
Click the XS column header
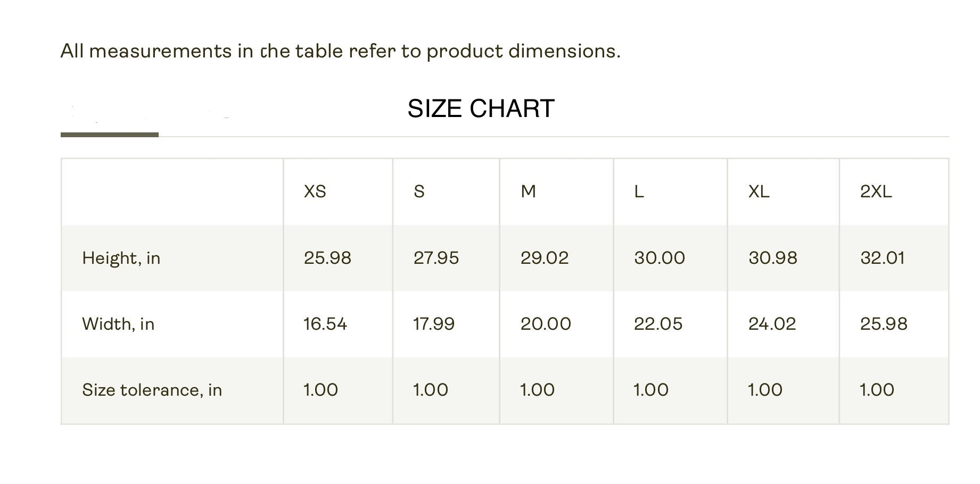(x=315, y=191)
